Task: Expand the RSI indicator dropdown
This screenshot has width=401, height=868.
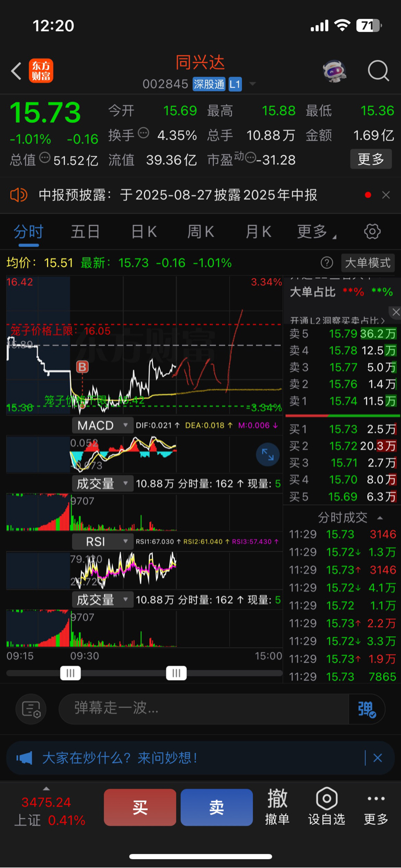Action: click(x=102, y=541)
